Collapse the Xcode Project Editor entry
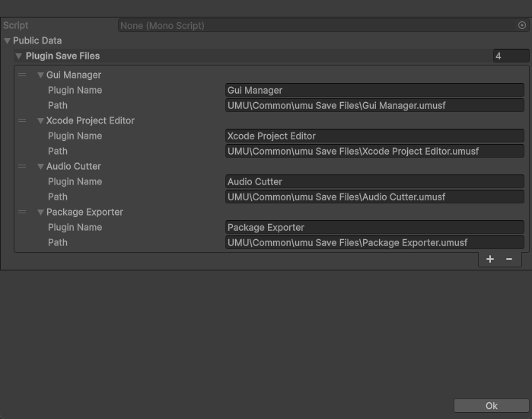The width and height of the screenshot is (532, 419). [x=40, y=121]
